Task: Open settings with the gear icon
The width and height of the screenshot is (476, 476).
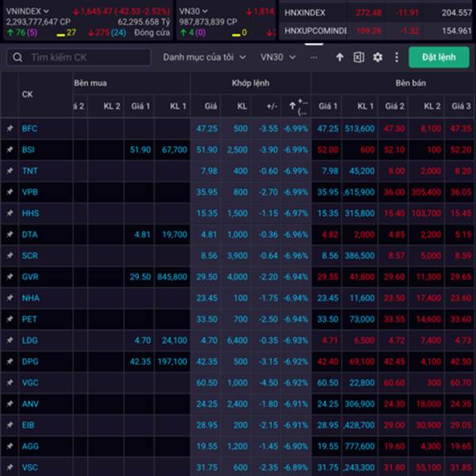Action: [378, 57]
